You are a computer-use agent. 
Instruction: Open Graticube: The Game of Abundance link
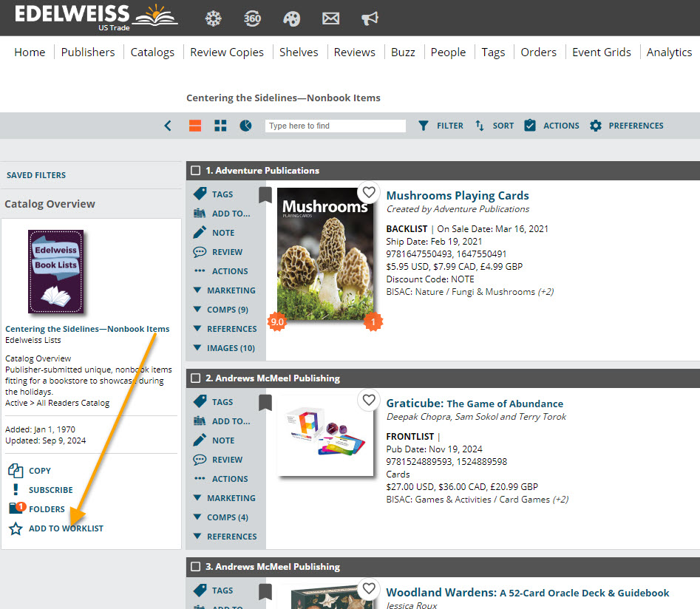coord(475,404)
